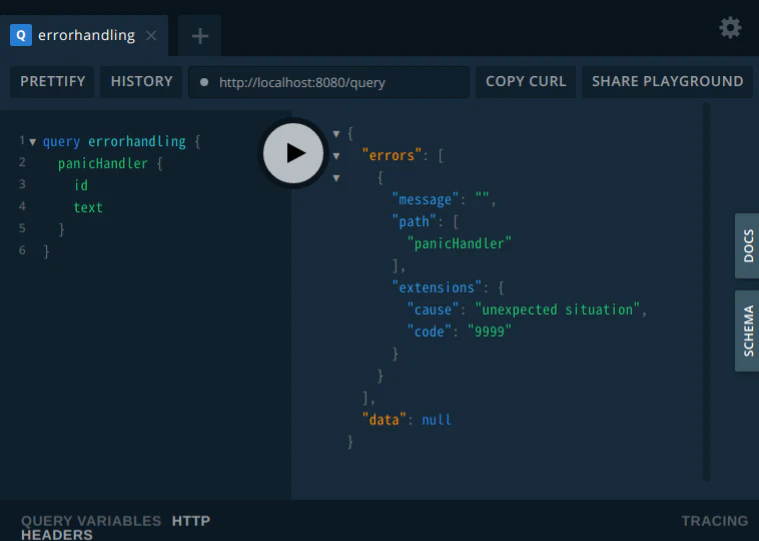Open the HISTORY panel

tap(141, 81)
